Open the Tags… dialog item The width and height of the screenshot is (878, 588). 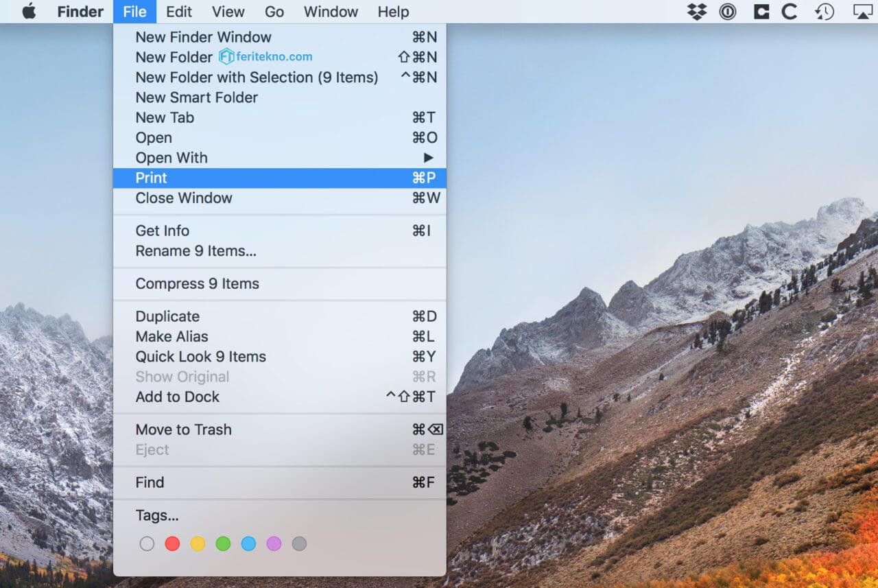280,515
